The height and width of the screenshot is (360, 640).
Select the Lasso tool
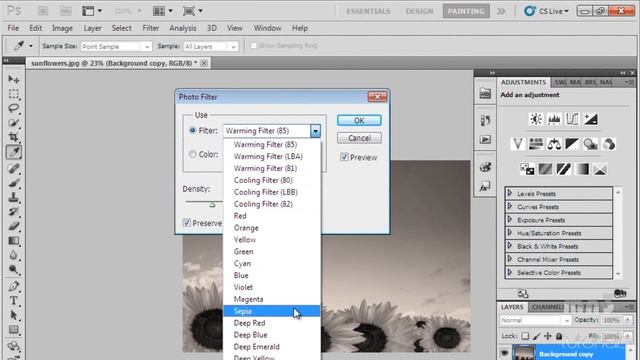(x=13, y=108)
